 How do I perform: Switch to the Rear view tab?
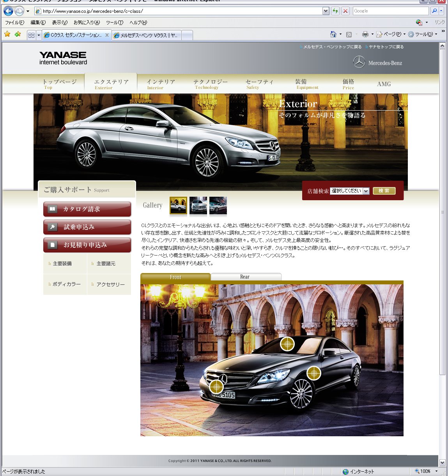245,277
